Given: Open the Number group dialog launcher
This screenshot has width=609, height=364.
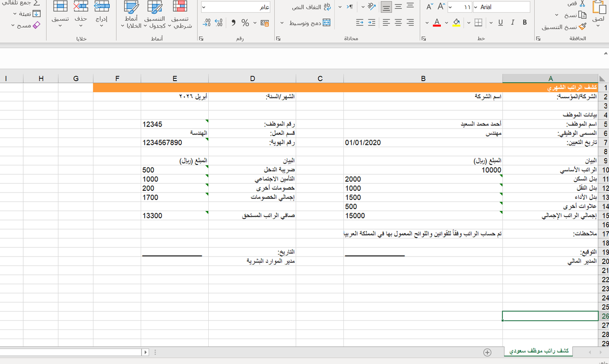Looking at the screenshot, I should tap(201, 39).
